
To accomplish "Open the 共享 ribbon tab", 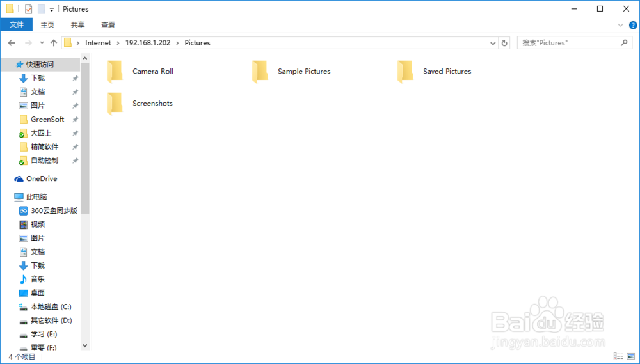I will click(77, 25).
